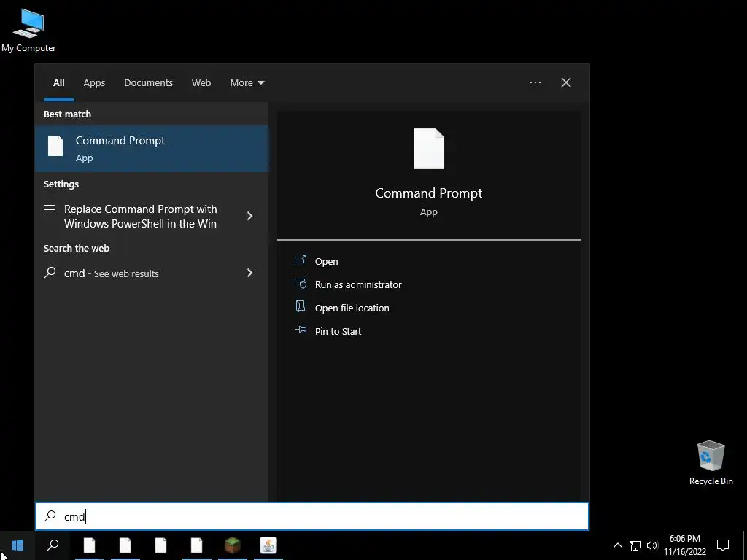Click the shield icon for Run as administrator

[300, 284]
